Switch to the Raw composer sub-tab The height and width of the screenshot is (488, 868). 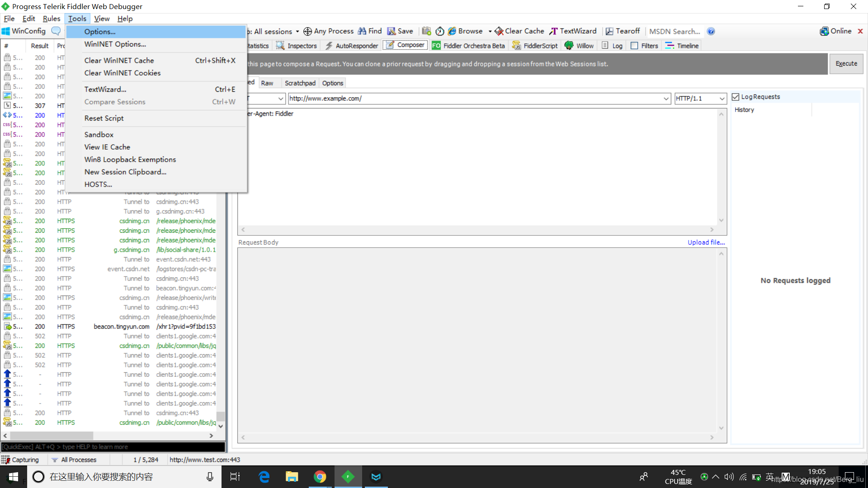tap(267, 83)
